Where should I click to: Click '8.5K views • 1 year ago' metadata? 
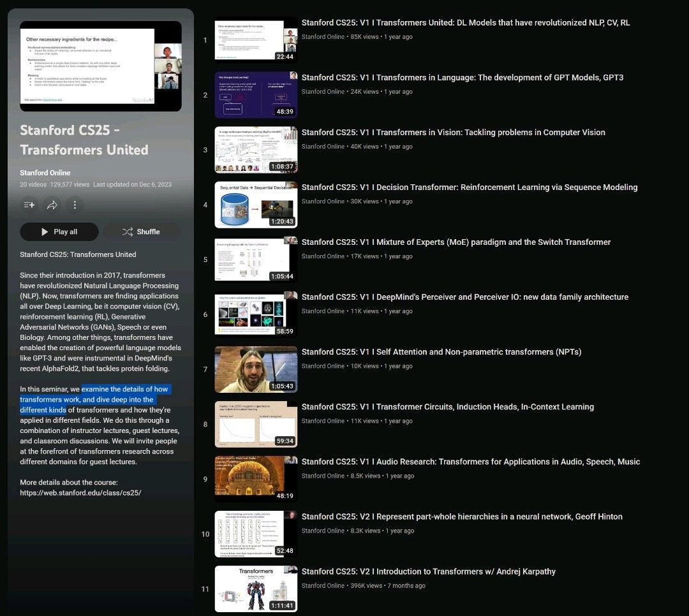click(x=382, y=476)
